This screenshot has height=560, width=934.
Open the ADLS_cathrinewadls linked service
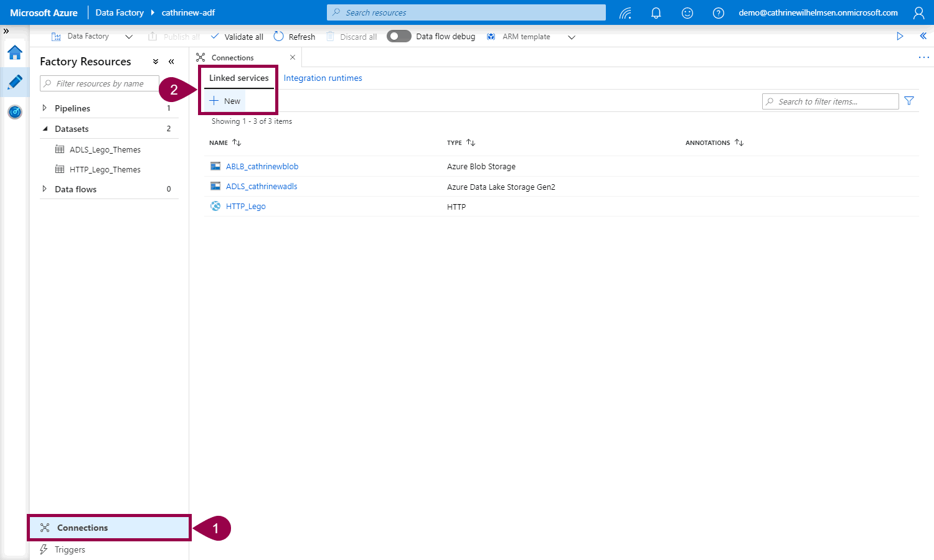pos(262,187)
